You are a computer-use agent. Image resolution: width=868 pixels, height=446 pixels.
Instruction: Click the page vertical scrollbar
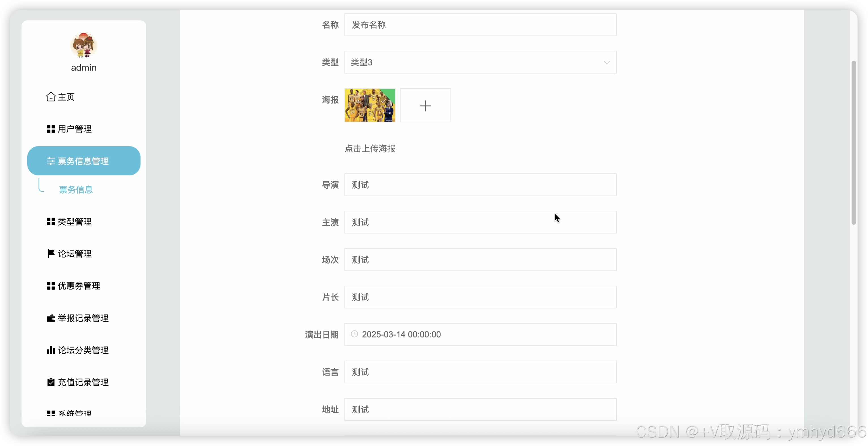point(854,143)
